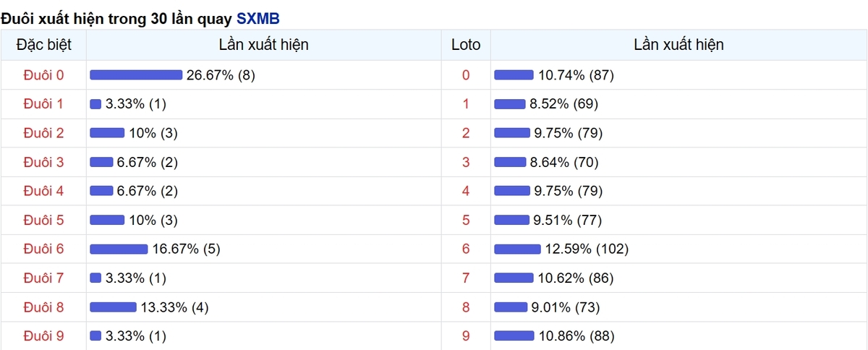Click Loto number 7 in the table
The width and height of the screenshot is (868, 350).
coord(466,278)
